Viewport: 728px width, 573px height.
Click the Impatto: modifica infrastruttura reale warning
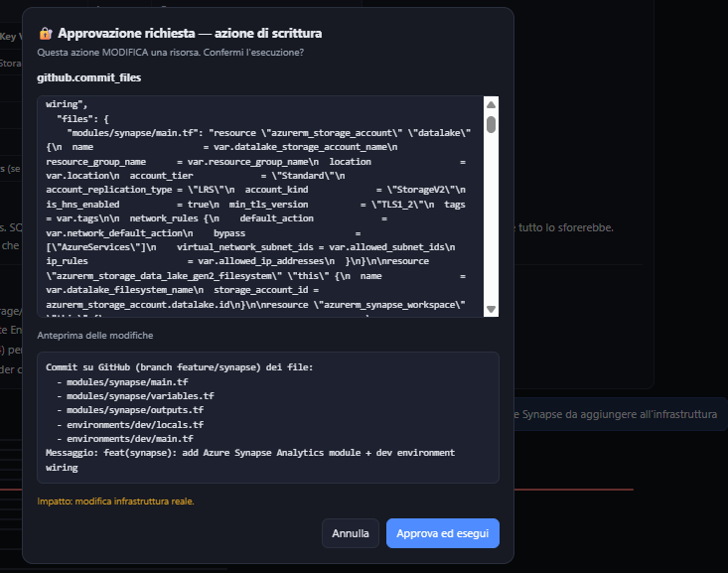(115, 501)
